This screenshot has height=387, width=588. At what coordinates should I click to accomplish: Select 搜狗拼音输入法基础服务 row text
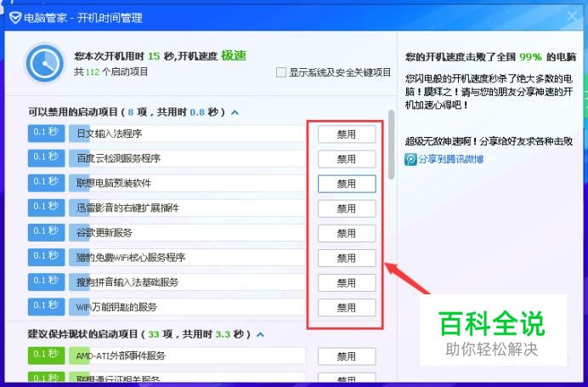click(x=127, y=282)
